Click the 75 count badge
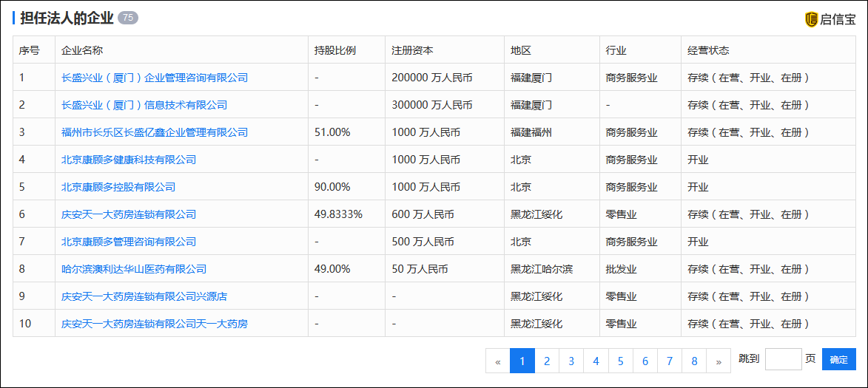 pos(128,18)
